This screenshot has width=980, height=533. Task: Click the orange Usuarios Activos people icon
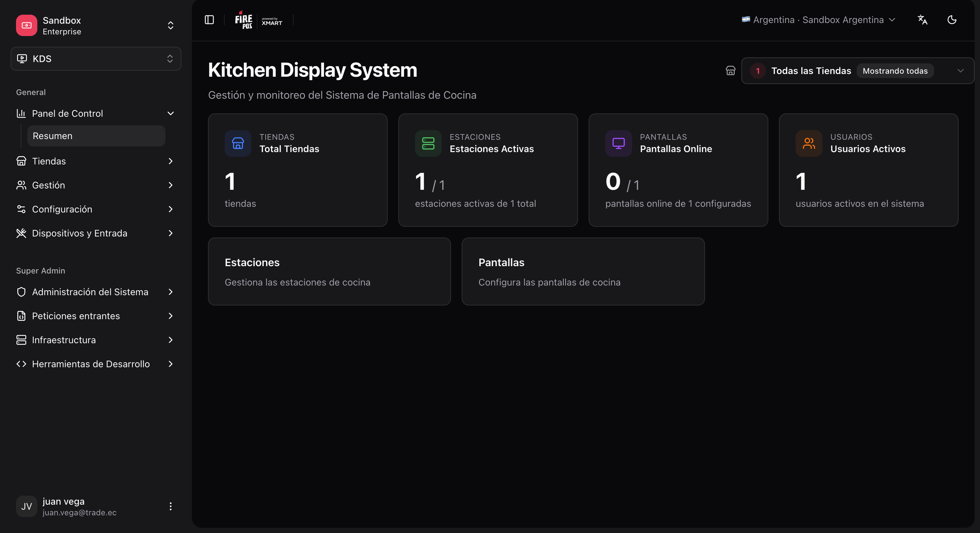click(809, 143)
